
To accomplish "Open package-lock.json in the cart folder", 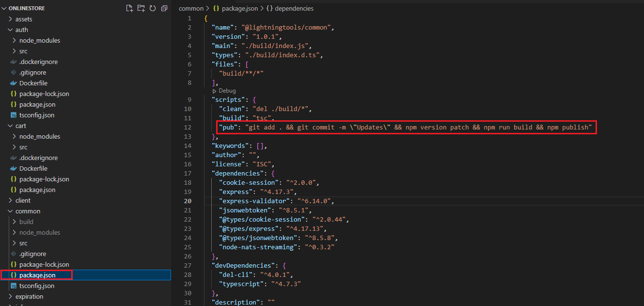I will 44,179.
